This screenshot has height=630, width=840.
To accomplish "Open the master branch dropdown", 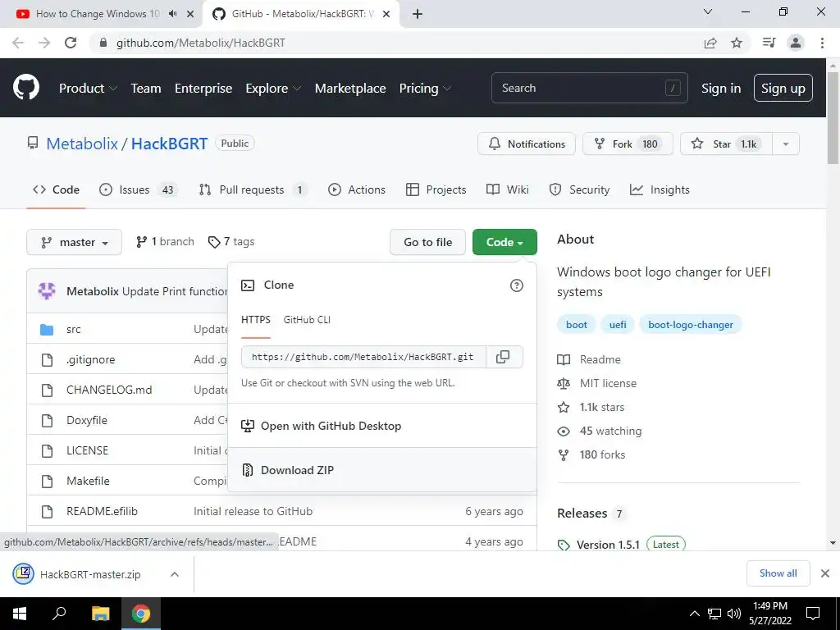I will pos(74,242).
